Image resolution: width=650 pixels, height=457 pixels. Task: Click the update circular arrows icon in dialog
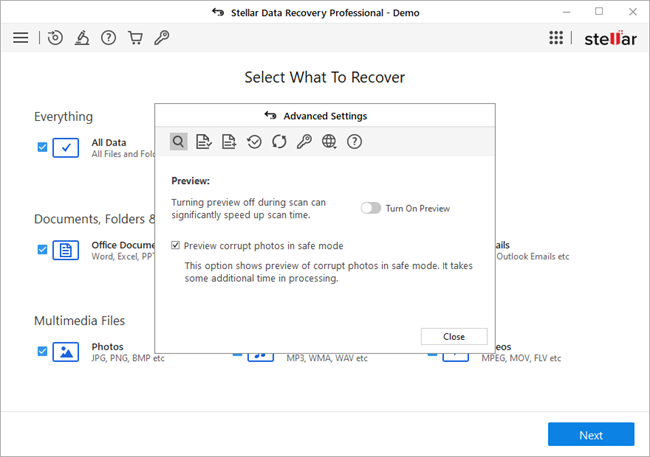tap(279, 142)
